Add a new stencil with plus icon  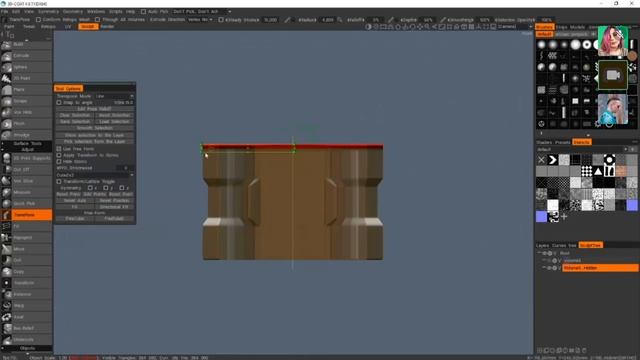(564, 217)
